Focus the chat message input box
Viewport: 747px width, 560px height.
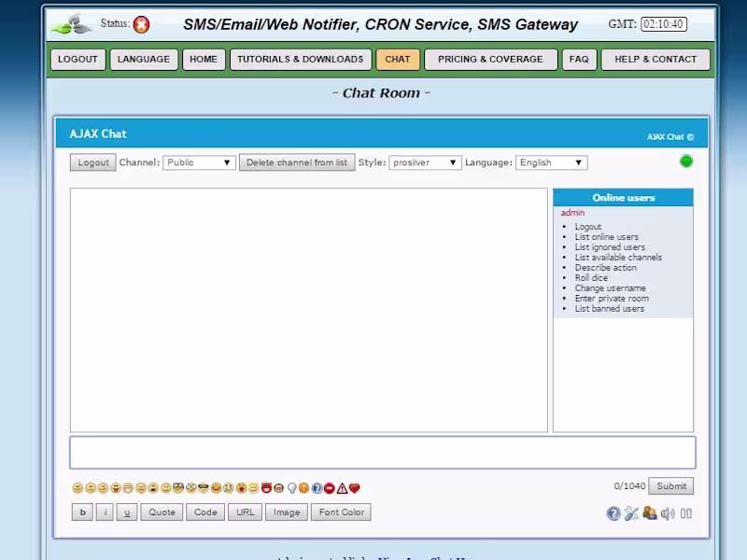tap(383, 453)
